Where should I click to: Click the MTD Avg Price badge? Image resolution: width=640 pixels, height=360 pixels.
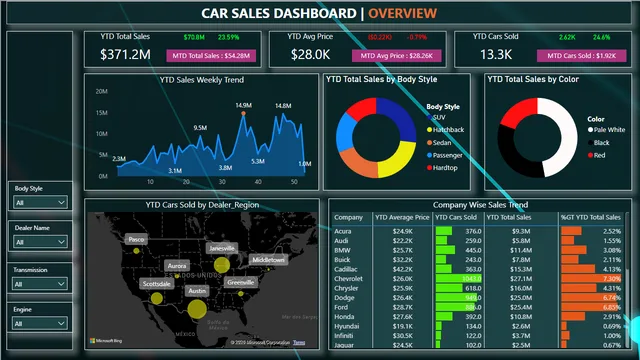coord(396,56)
